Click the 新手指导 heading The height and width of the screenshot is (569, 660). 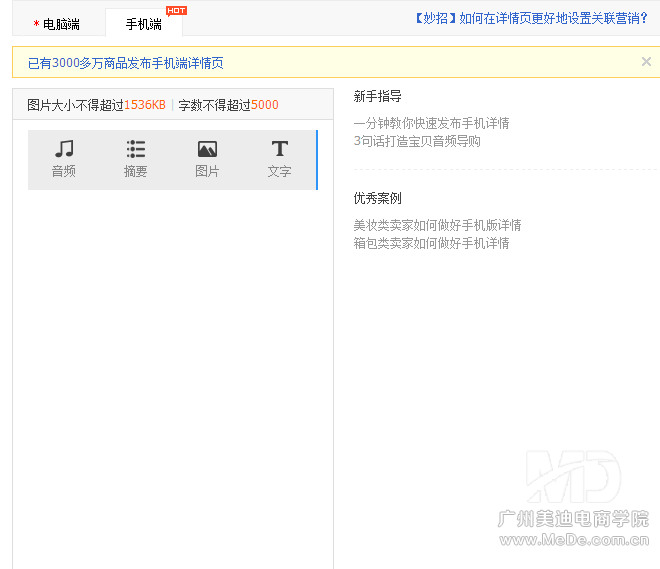click(378, 96)
